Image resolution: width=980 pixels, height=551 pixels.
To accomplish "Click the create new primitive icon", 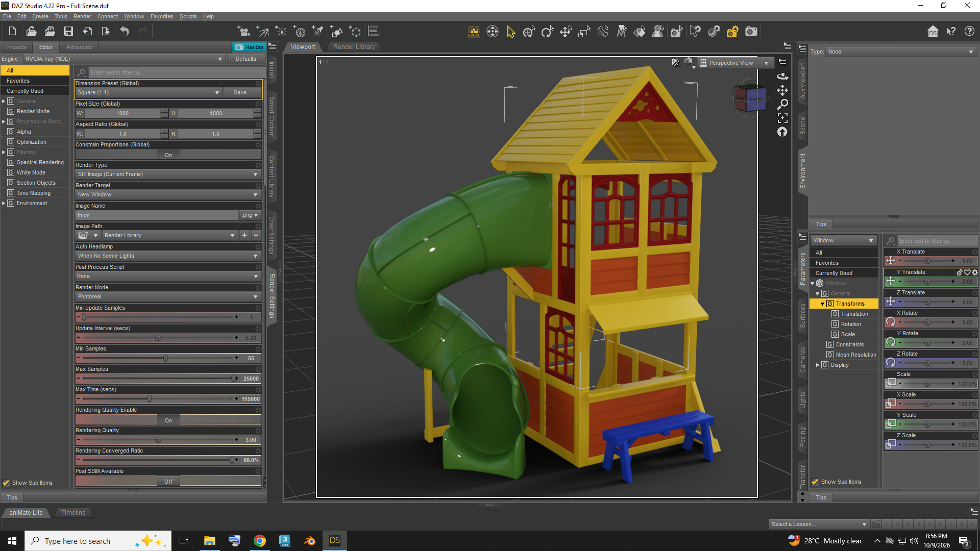I will click(x=336, y=32).
